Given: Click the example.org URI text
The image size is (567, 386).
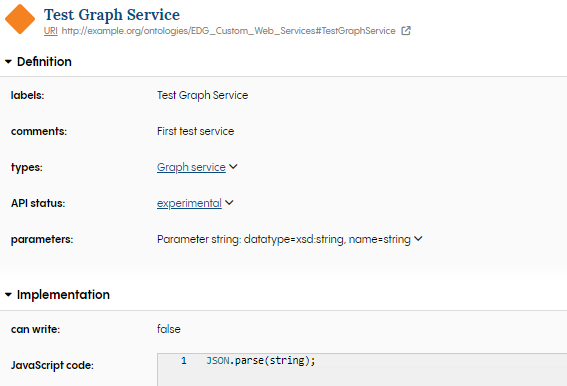Looking at the screenshot, I should [x=229, y=31].
